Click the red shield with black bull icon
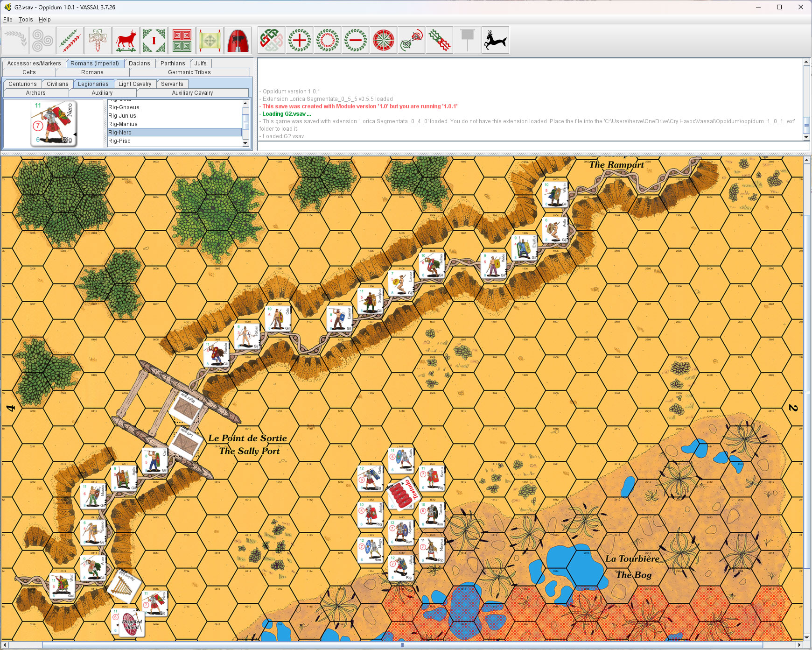The image size is (812, 650). 238,40
